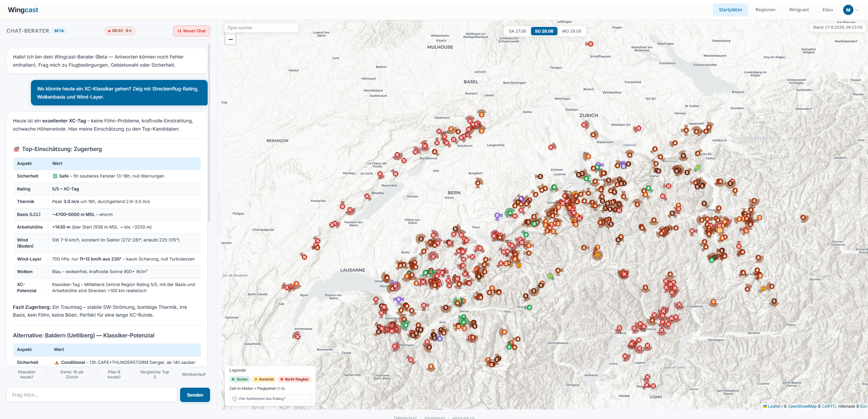Screen dimensions: 868x419
Task: Click the topmost 3 marker northeast of Delémont
Action: click(x=481, y=115)
